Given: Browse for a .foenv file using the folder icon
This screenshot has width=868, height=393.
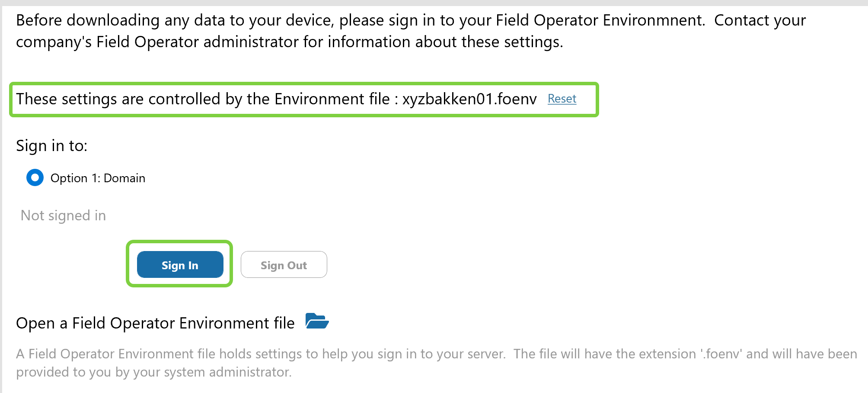Looking at the screenshot, I should (x=317, y=322).
